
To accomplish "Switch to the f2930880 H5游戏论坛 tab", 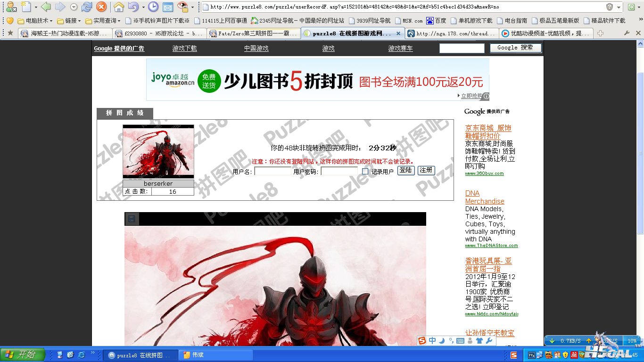I will 160,33.
